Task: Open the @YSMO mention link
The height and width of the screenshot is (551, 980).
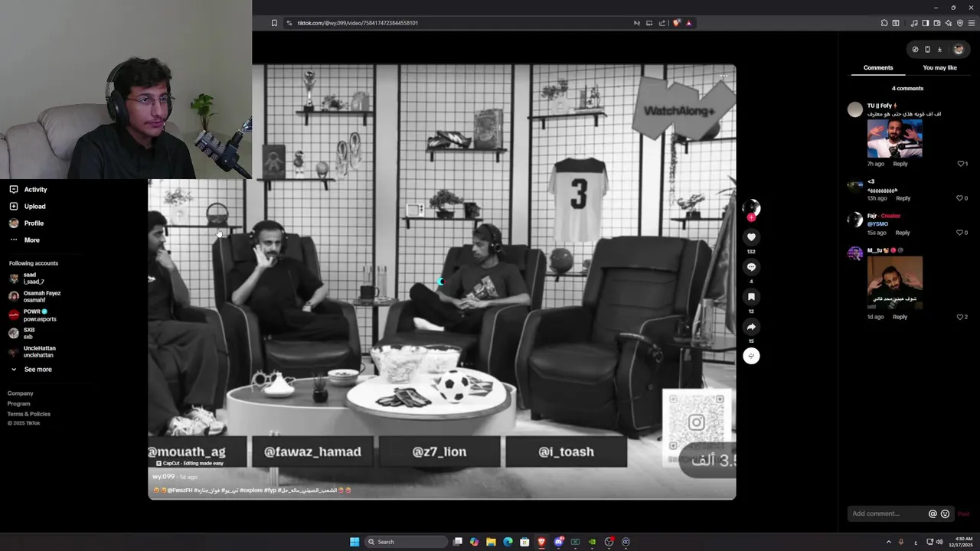Action: click(x=877, y=224)
